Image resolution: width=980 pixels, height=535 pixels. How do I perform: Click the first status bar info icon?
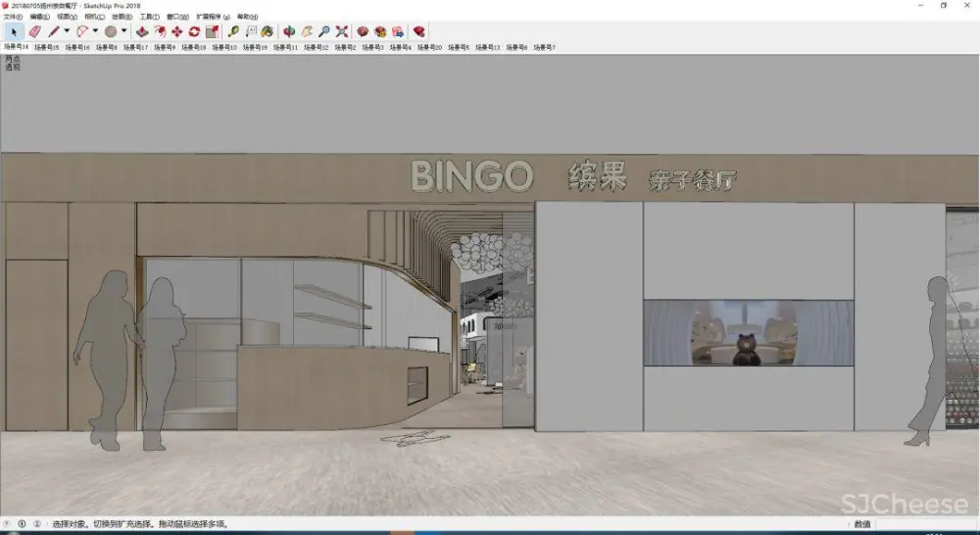click(x=9, y=524)
